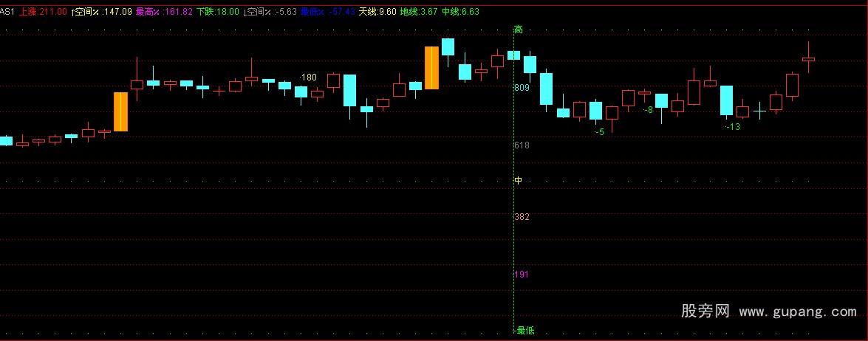Viewport: 868px width, 341px height.
Task: Click the 382 retracement level label
Action: [522, 217]
